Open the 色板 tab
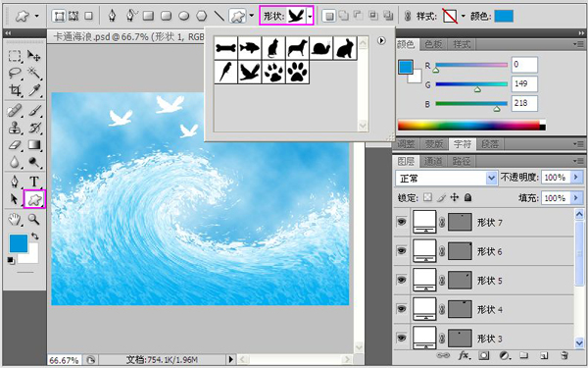The width and height of the screenshot is (588, 368). [x=433, y=44]
